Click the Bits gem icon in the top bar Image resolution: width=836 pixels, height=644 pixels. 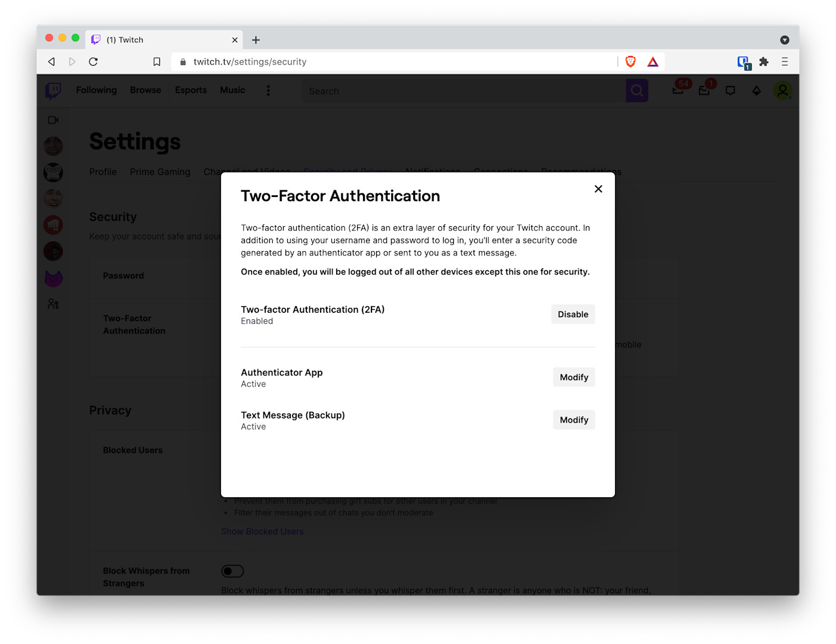[757, 90]
